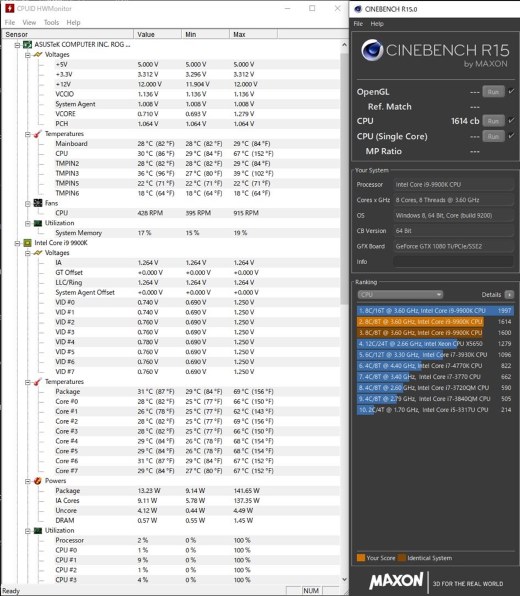The width and height of the screenshot is (520, 596).
Task: Click the motherboard Utilization icon
Action: point(38,223)
